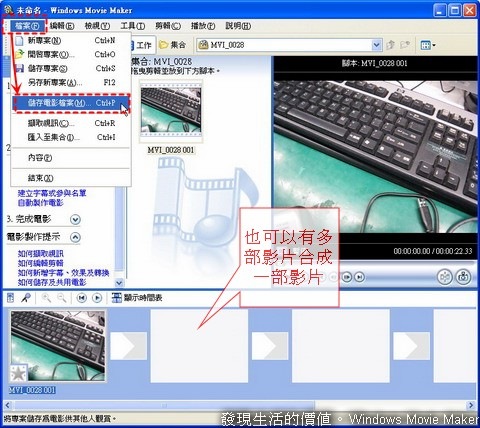
Task: Click first transition cell in storyboard
Action: (x=129, y=346)
